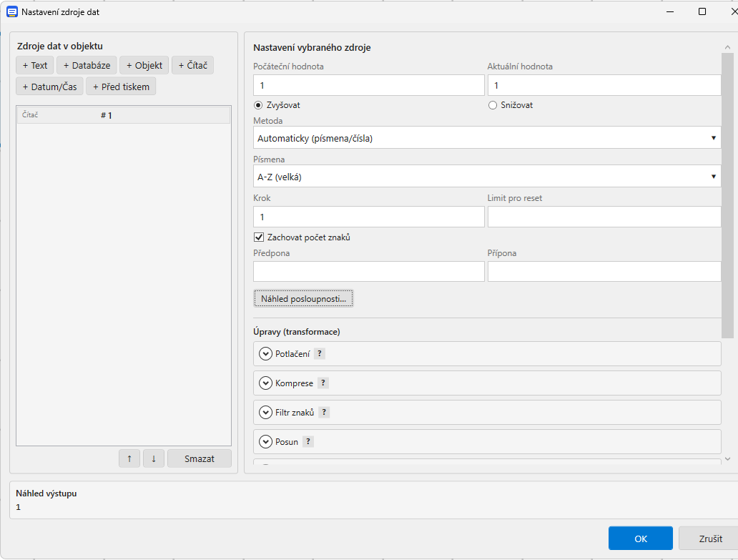This screenshot has height=560, width=738.
Task: Select the Čítač #1 source row
Action: [124, 115]
